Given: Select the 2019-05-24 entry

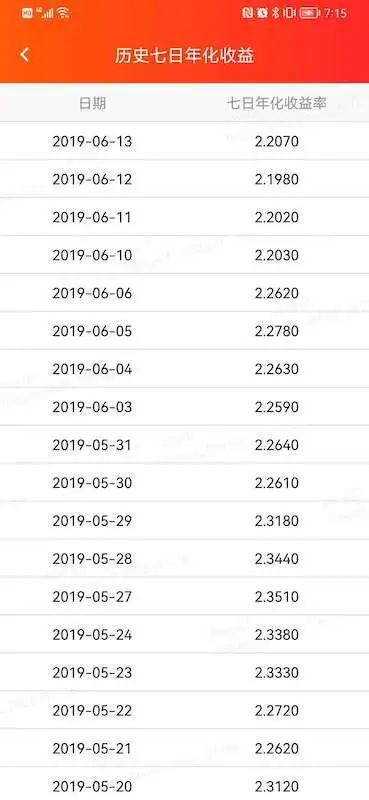Looking at the screenshot, I should tap(184, 635).
